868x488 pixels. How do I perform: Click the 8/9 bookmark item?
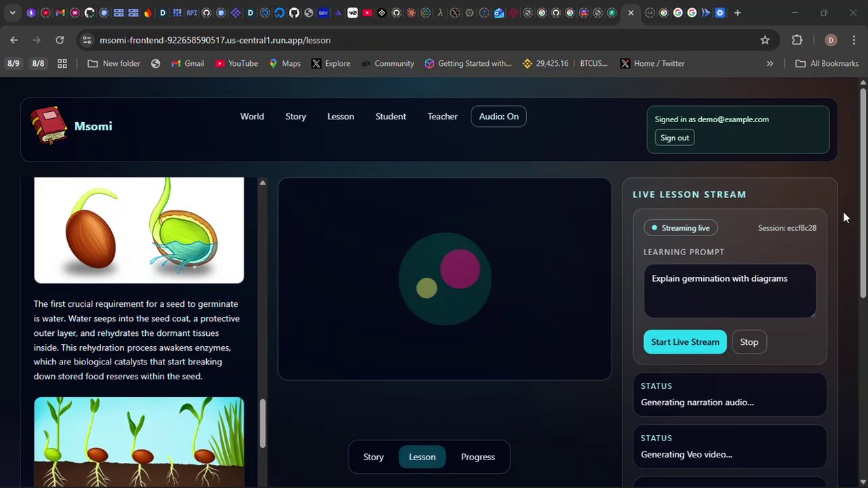tap(13, 63)
